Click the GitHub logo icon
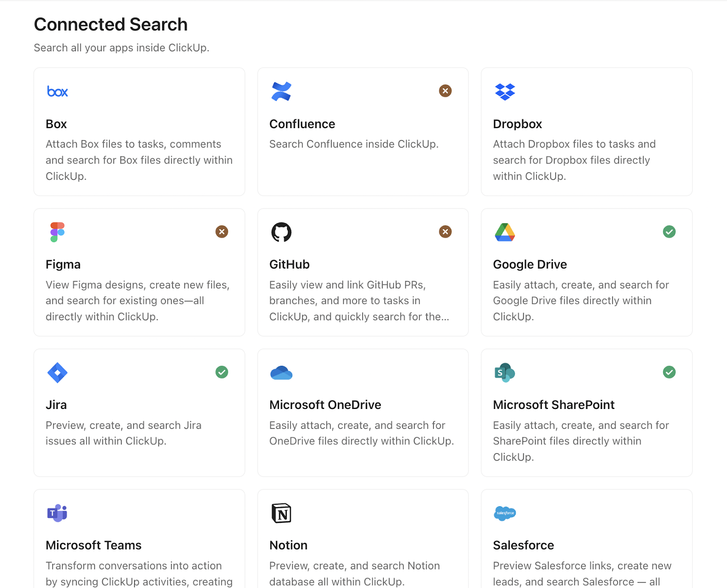Image resolution: width=727 pixels, height=588 pixels. pos(282,232)
